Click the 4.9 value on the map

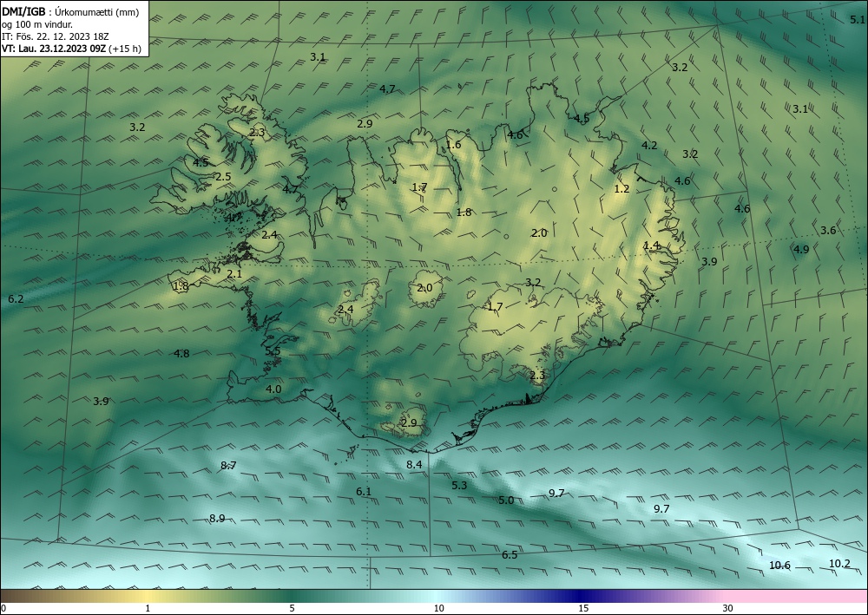click(801, 250)
